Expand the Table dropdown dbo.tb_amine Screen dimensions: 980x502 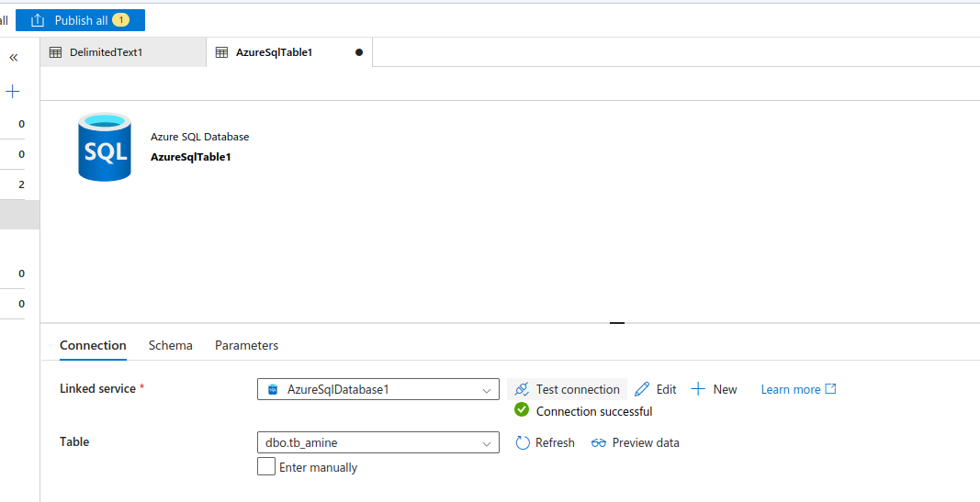pos(378,442)
